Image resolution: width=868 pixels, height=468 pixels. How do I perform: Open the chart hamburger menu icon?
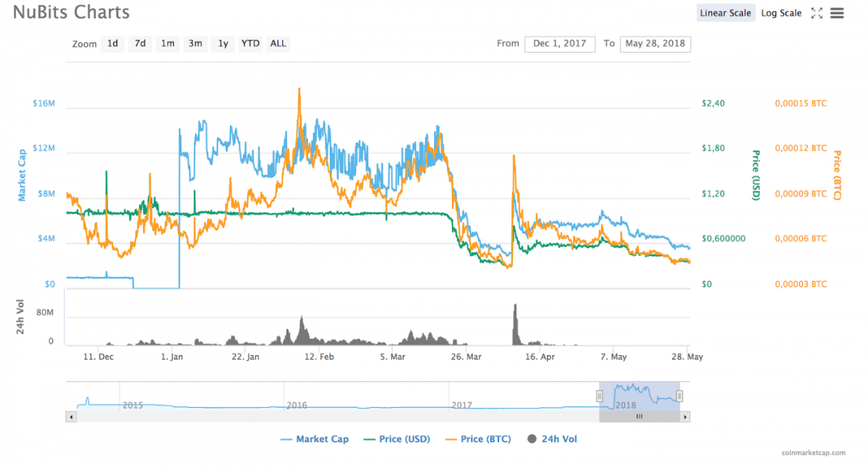point(838,13)
